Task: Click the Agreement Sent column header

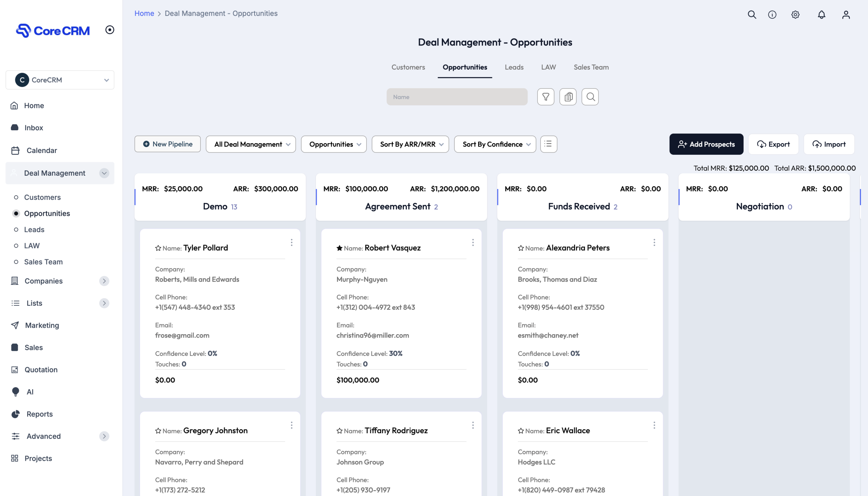Action: pos(401,197)
